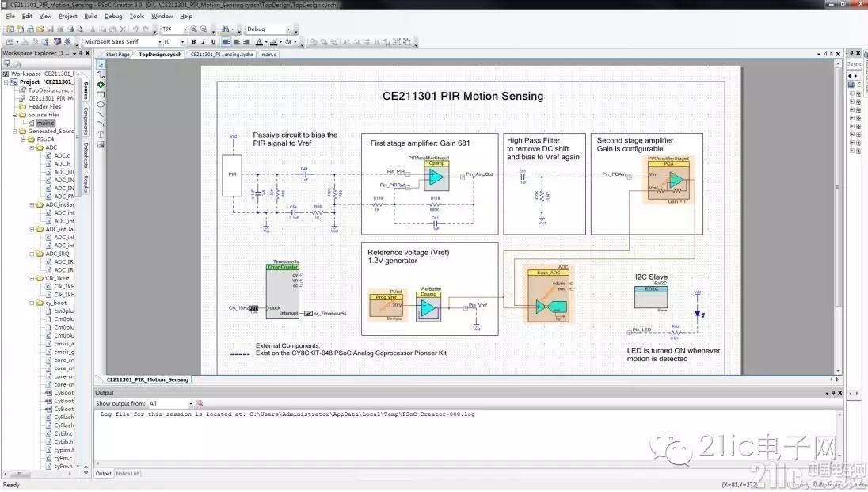Click the Undo toolbar icon
868x492 pixels.
coord(135,29)
